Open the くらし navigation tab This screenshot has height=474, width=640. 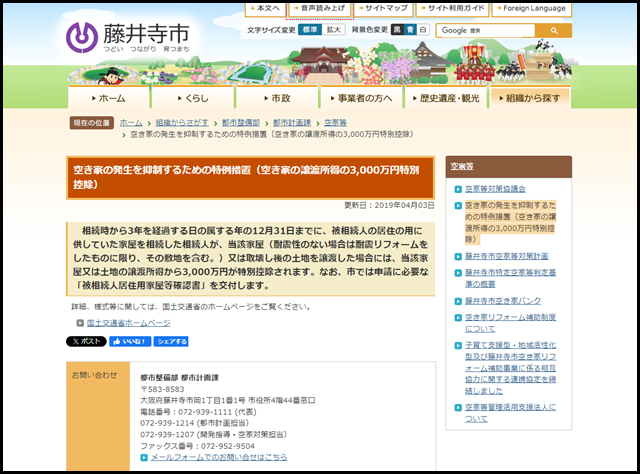pyautogui.click(x=194, y=98)
